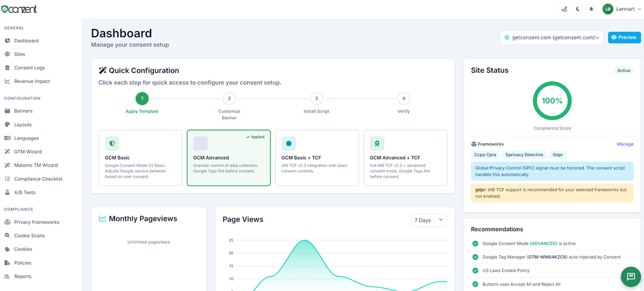The width and height of the screenshot is (644, 291).
Task: Click the Active status badge
Action: coord(623,71)
